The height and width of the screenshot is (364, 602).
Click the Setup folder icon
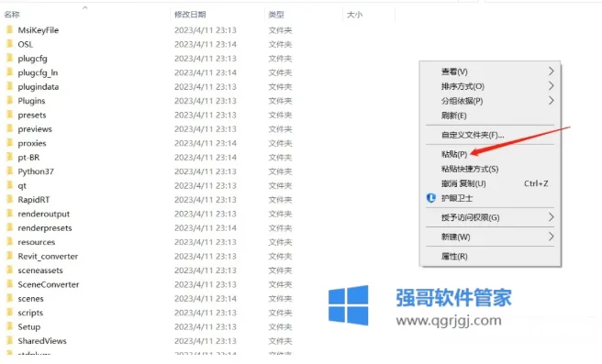(x=10, y=326)
